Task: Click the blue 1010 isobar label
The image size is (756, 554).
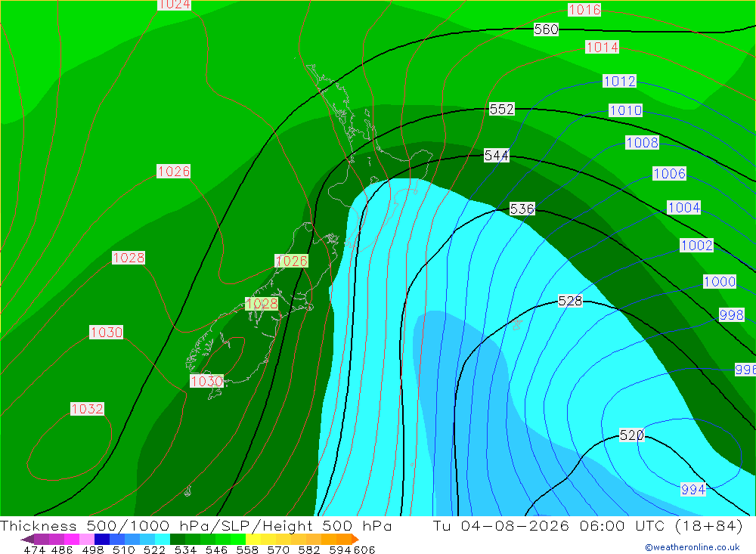Action: coord(625,110)
